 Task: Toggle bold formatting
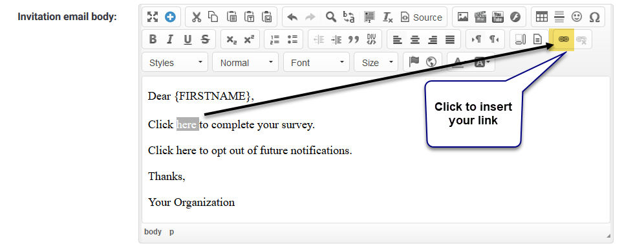point(153,39)
